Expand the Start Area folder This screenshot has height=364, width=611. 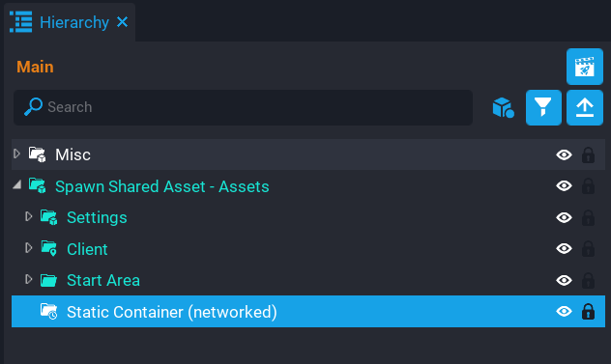(x=28, y=279)
